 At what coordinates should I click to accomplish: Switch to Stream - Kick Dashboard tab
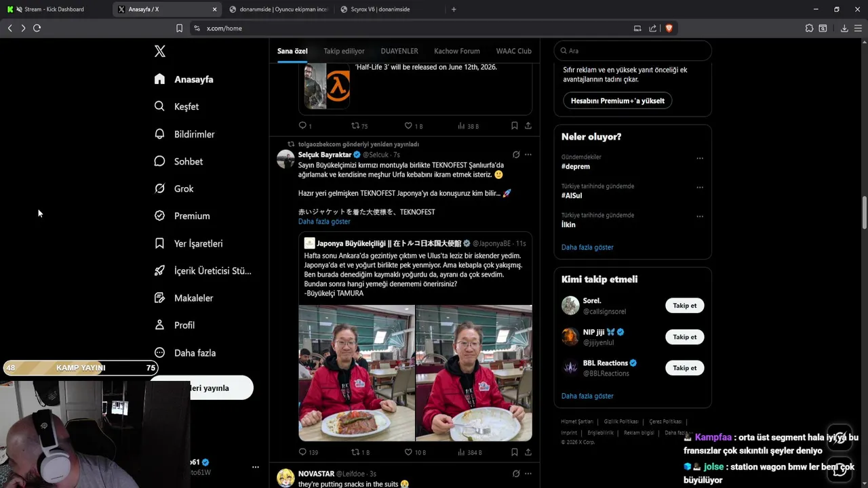56,9
